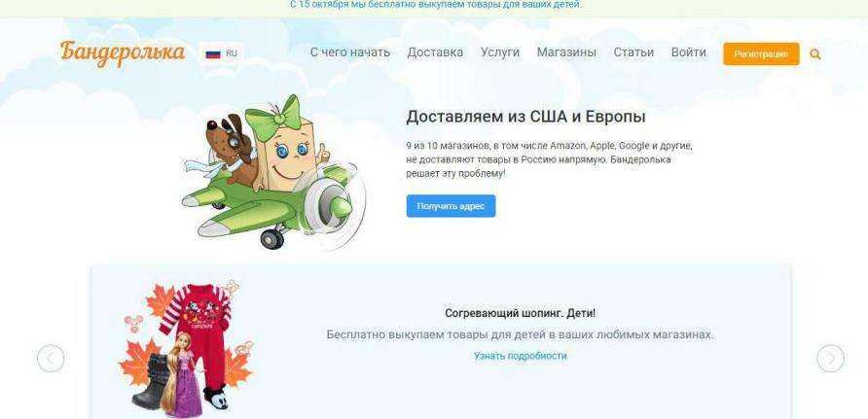Follow the 'Узнать подробности' link

click(x=520, y=356)
